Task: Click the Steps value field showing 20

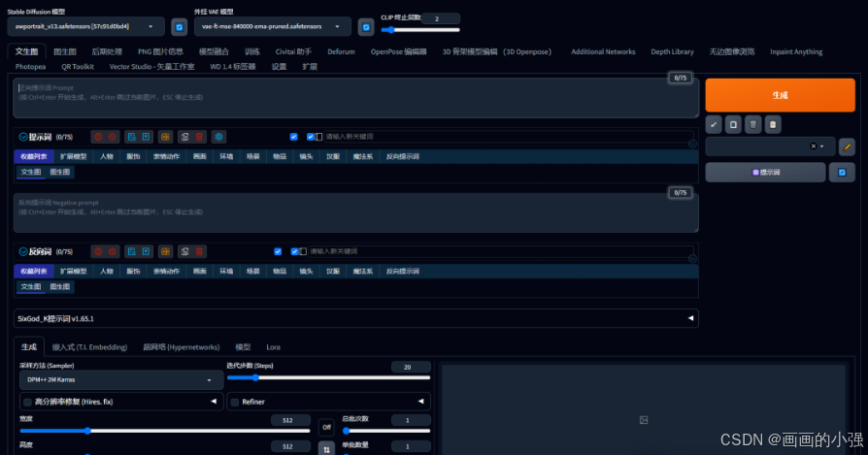Action: [x=410, y=367]
